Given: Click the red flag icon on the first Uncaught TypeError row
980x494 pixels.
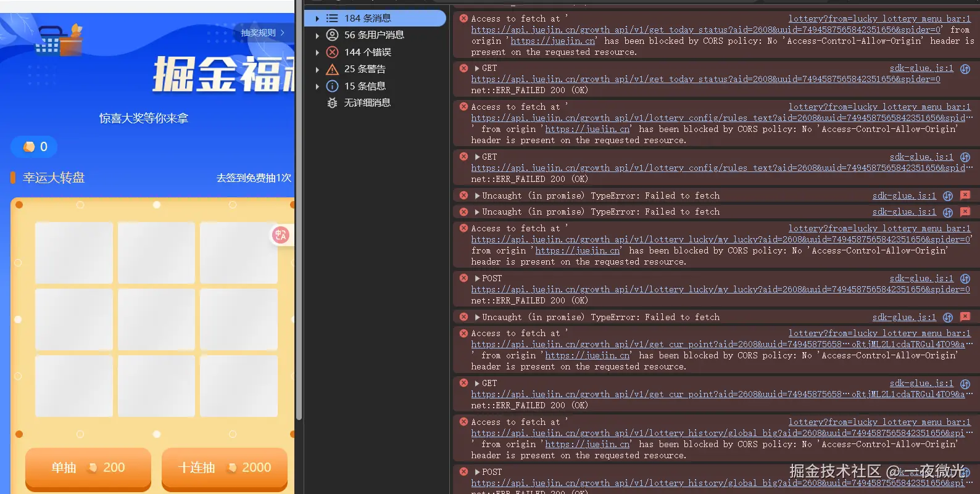Looking at the screenshot, I should pyautogui.click(x=965, y=196).
